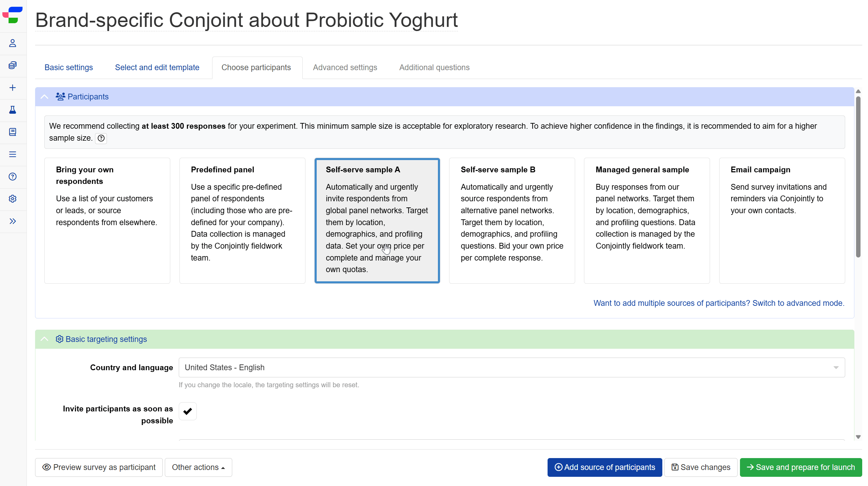Click the sample size help icon

101,138
